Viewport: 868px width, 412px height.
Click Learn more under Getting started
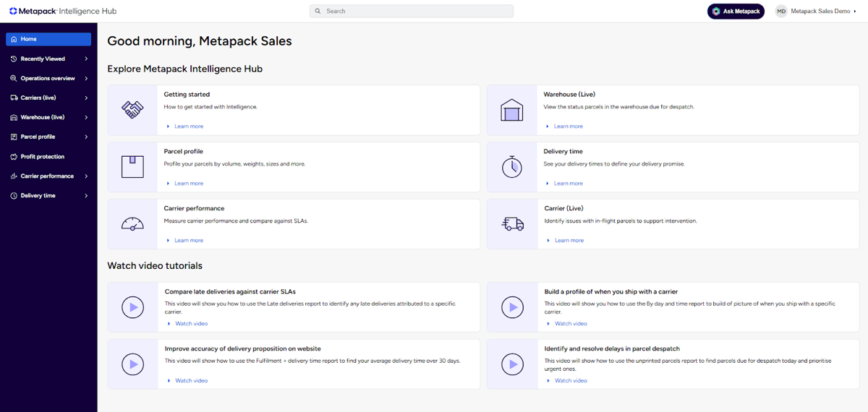point(189,126)
